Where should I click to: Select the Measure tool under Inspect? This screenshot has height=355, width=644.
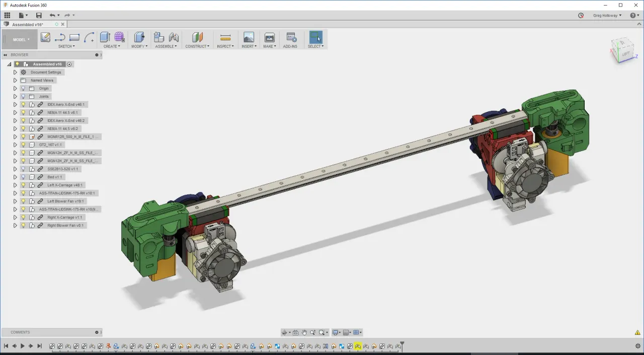[225, 37]
